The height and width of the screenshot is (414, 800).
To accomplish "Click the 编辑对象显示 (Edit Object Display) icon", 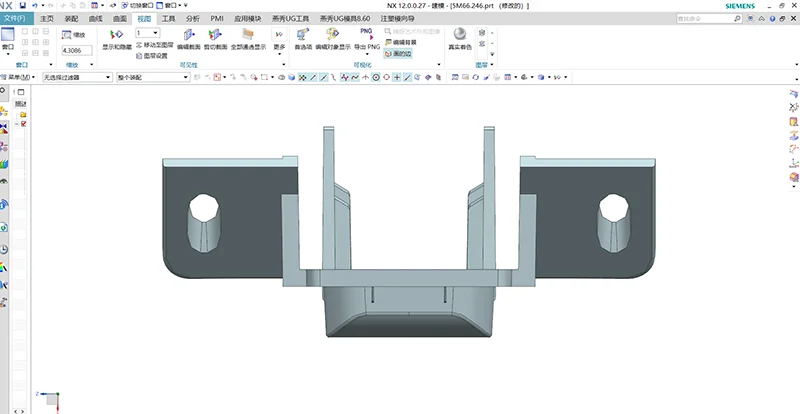I will [x=334, y=36].
